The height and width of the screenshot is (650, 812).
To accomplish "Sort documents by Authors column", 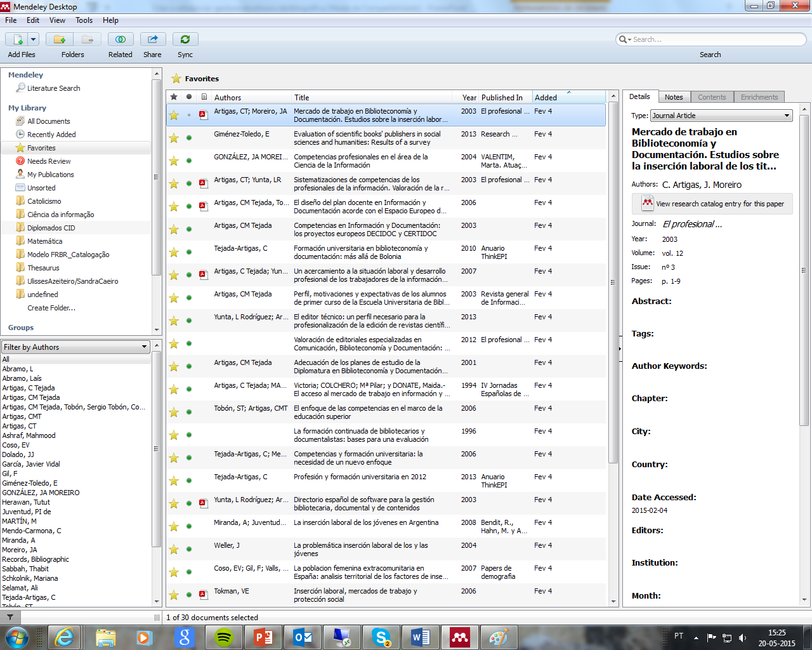I will click(252, 97).
